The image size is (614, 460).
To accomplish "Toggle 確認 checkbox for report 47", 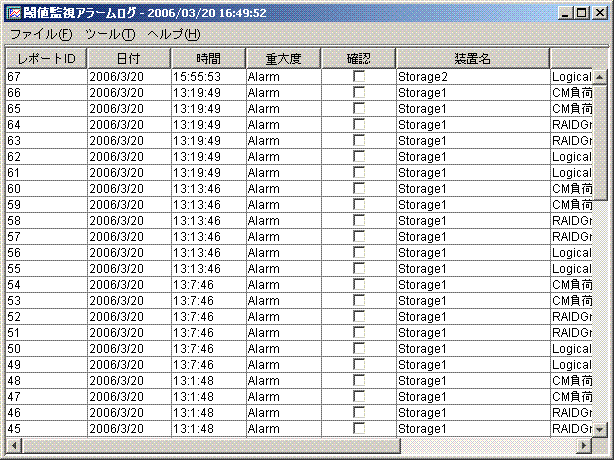I will coord(359,397).
